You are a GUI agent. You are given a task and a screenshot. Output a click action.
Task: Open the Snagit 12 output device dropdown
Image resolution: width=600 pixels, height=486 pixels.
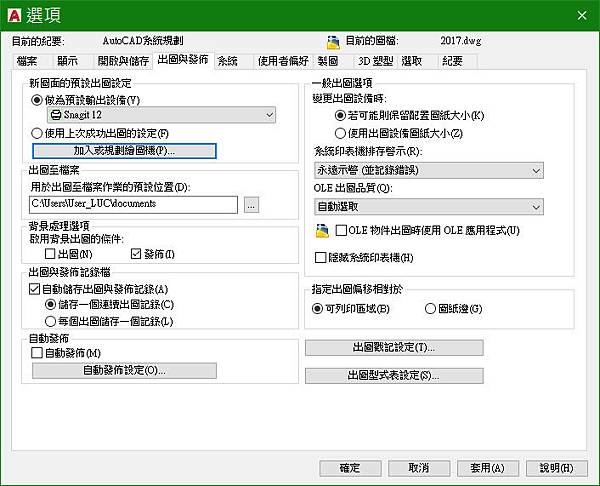[161, 115]
